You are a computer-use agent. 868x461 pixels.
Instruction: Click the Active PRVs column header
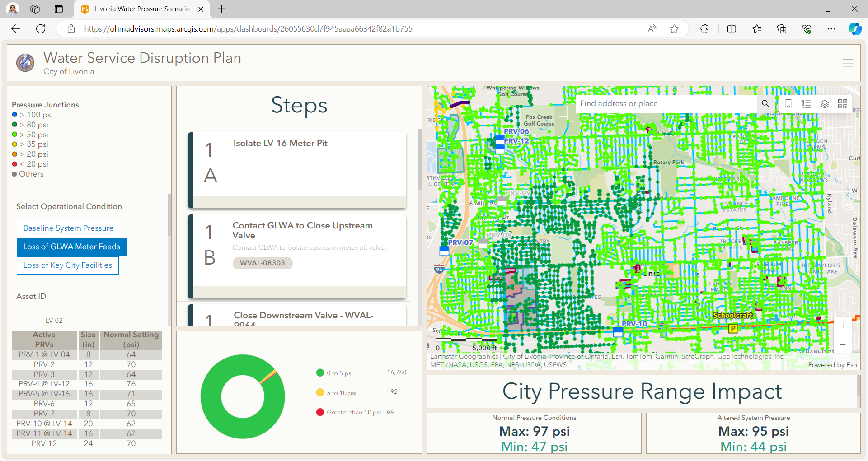44,340
